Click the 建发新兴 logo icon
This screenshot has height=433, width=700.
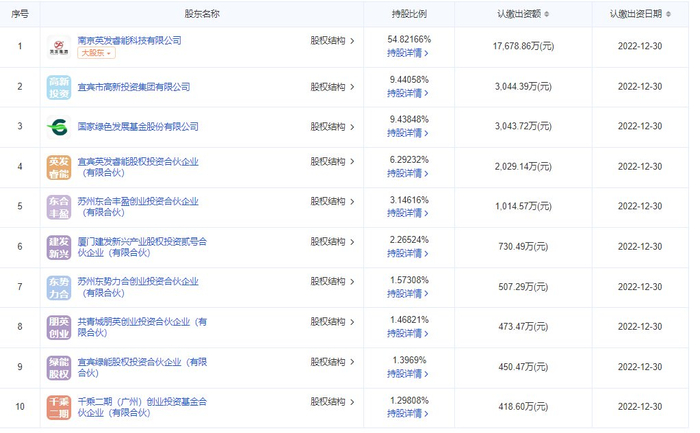(58, 247)
